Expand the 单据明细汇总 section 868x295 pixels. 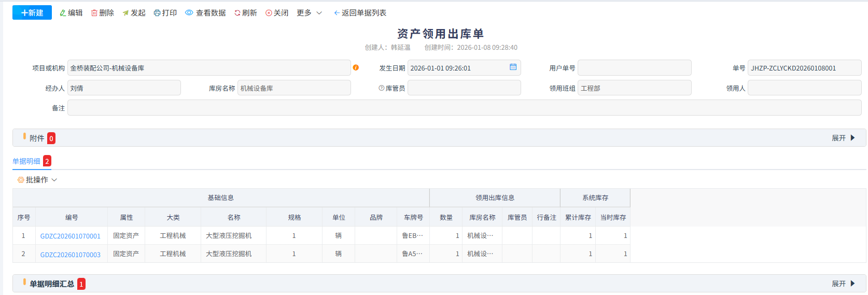click(x=843, y=284)
